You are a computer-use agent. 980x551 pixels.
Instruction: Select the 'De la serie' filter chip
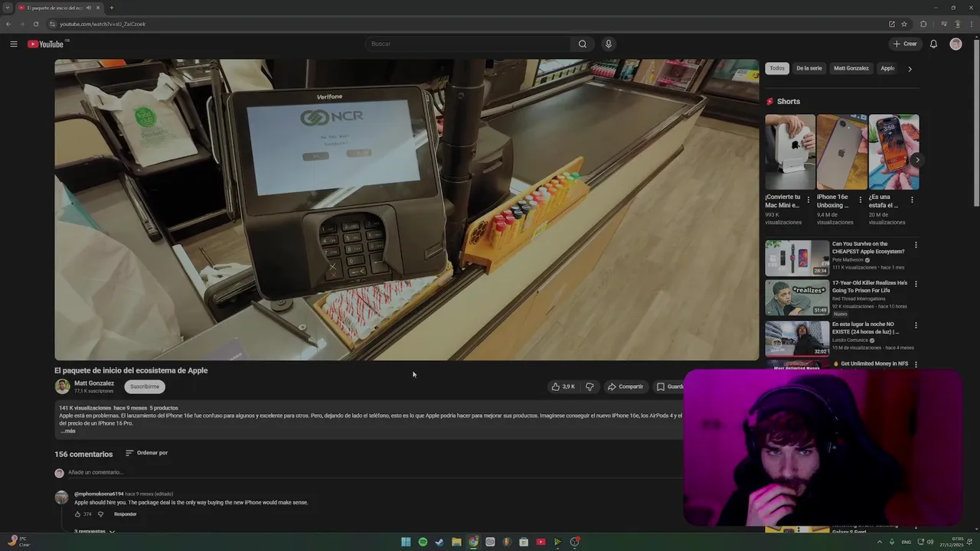(809, 68)
